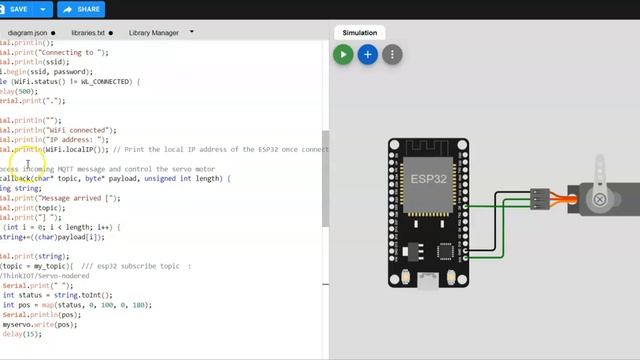The image size is (640, 360).
Task: Click the 'payload[i]' append line
Action: [x=52, y=237]
